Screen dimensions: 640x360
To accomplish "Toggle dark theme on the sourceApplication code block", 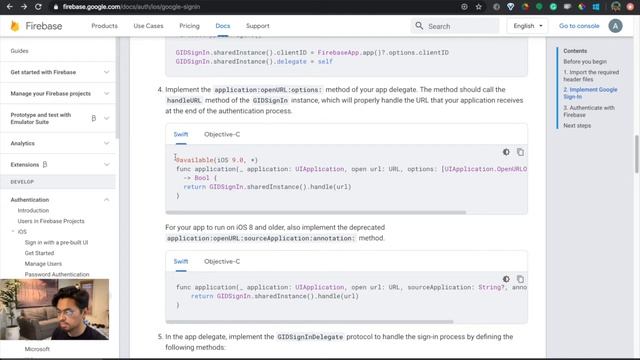I will (x=506, y=279).
